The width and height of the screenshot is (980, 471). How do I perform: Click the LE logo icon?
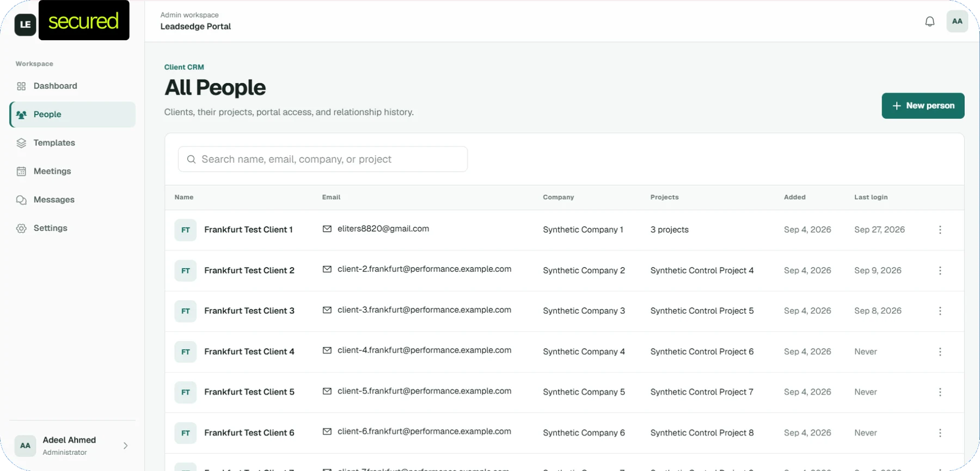(25, 24)
